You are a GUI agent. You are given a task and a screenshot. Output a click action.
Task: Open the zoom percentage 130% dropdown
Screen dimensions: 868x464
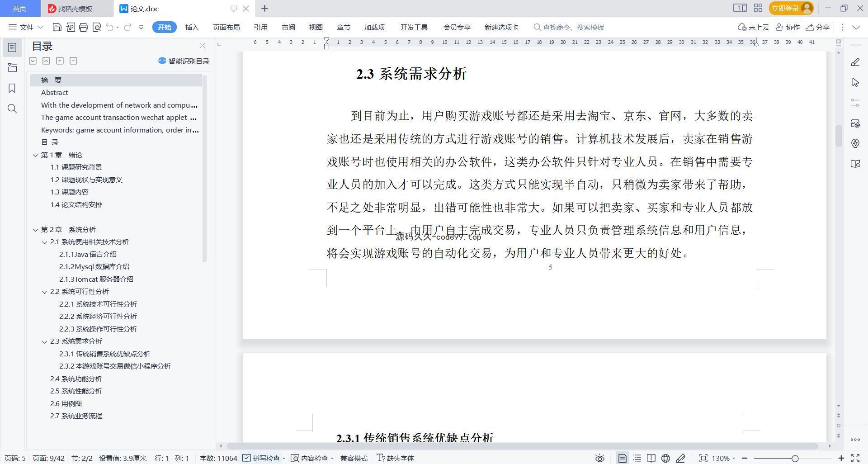(723, 458)
